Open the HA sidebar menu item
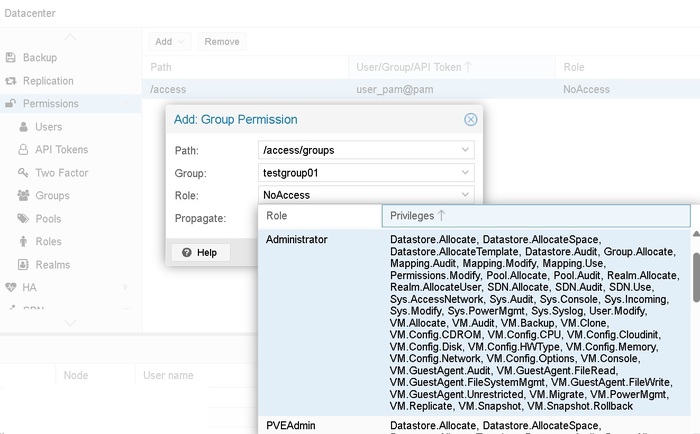 click(30, 287)
